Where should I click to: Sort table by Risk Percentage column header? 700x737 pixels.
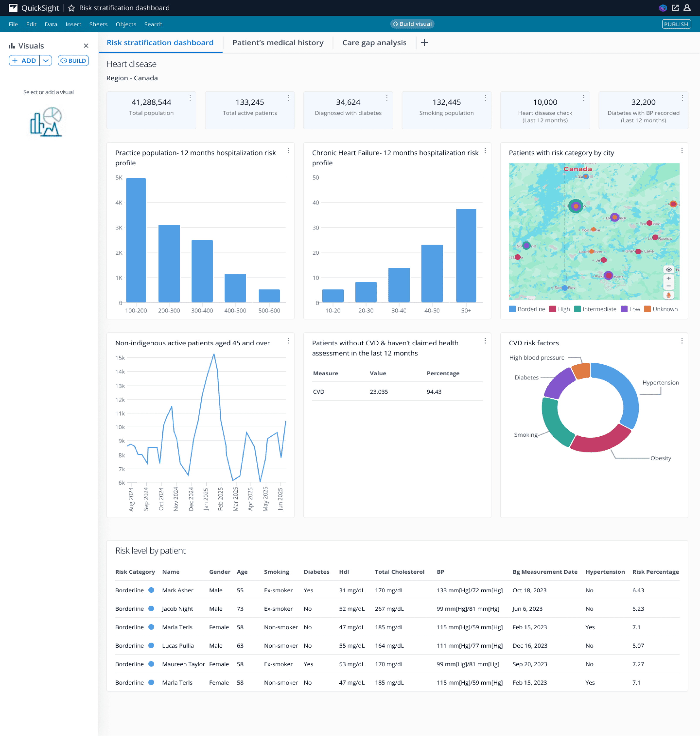pyautogui.click(x=655, y=572)
